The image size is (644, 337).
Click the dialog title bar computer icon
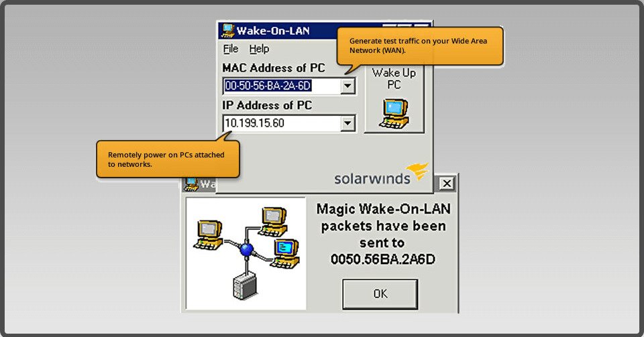[x=191, y=184]
